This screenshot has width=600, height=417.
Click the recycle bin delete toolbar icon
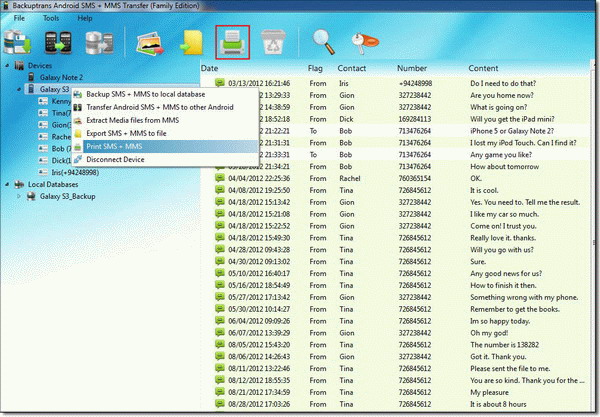coord(273,42)
